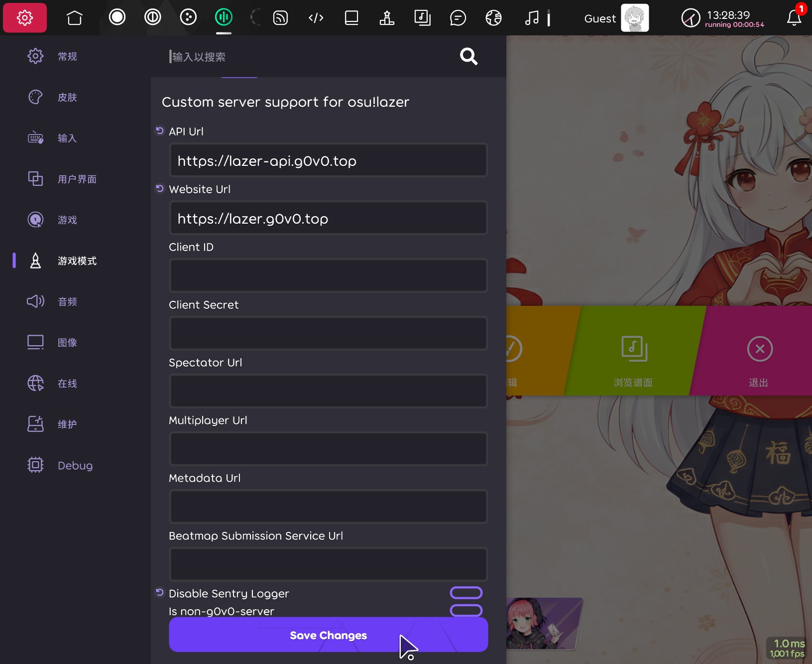Open the music note now-playing icon
The image size is (812, 664).
click(x=532, y=18)
